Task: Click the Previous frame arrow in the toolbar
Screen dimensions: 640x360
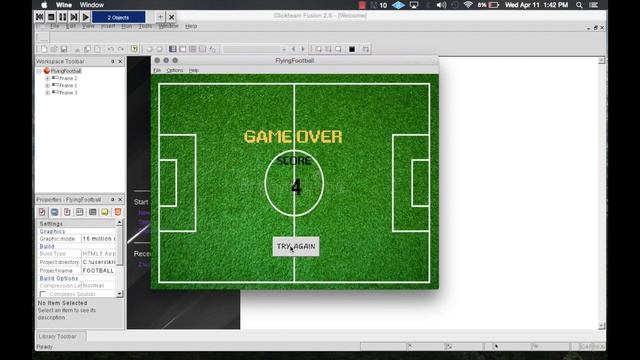Action: point(293,49)
